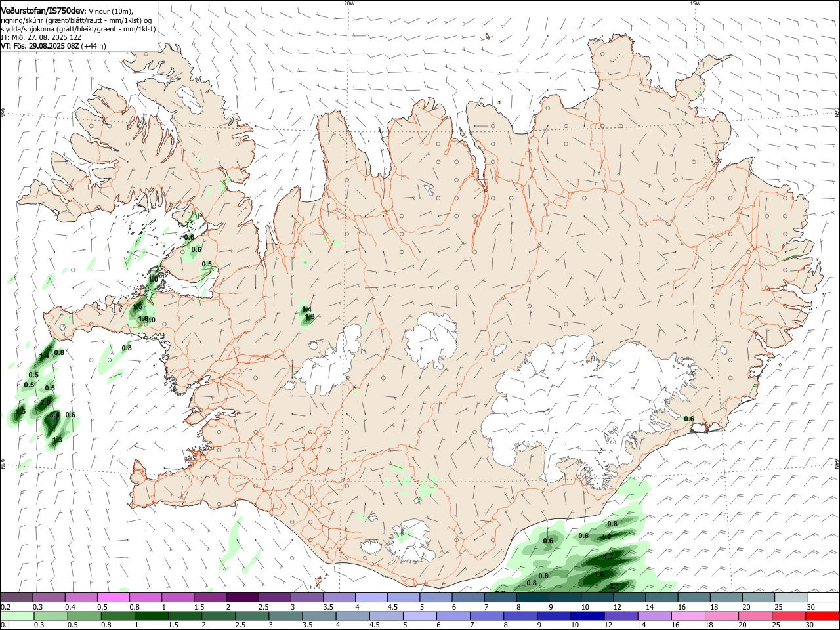Pick the red rain swatch labeled 25
Screen dimensions: 840x630
click(790, 616)
